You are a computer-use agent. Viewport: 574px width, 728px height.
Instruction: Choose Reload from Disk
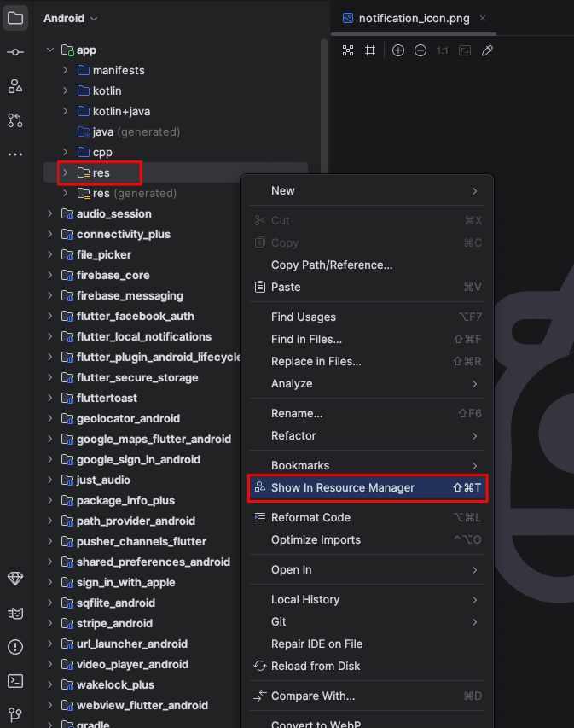[x=367, y=667]
